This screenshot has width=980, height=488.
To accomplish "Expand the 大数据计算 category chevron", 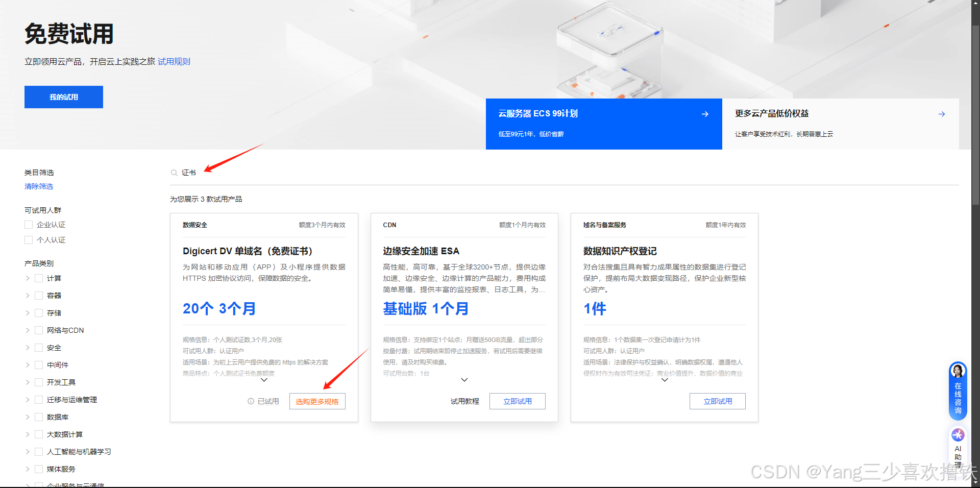I will (27, 434).
